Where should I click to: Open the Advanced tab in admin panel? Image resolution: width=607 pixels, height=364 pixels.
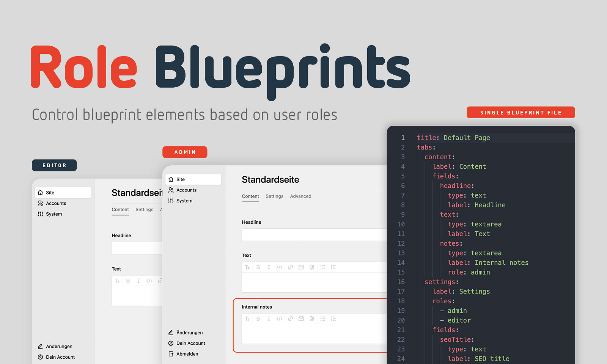coord(300,196)
